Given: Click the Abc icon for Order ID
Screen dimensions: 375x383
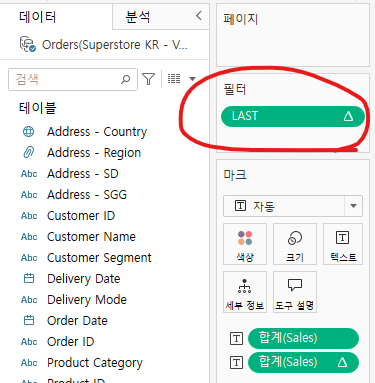Looking at the screenshot, I should point(29,342).
